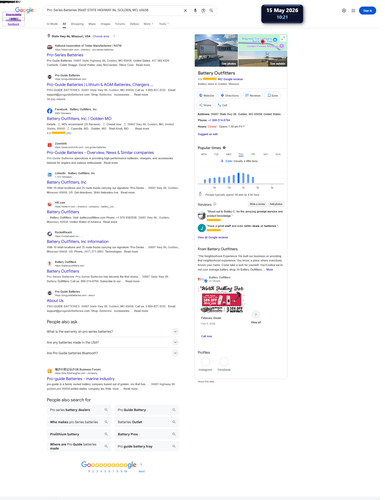Click the Website button in knowledge panel
The image size is (385, 500).
(x=207, y=95)
